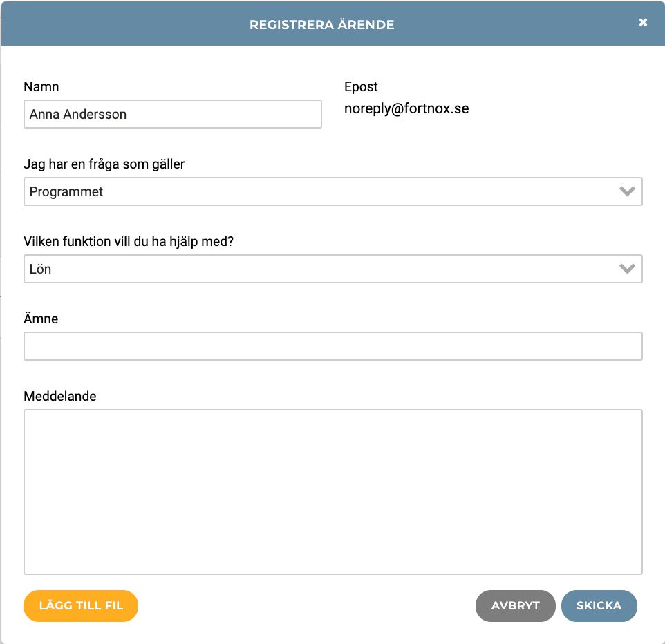
Task: Click the Epost label
Action: (360, 87)
